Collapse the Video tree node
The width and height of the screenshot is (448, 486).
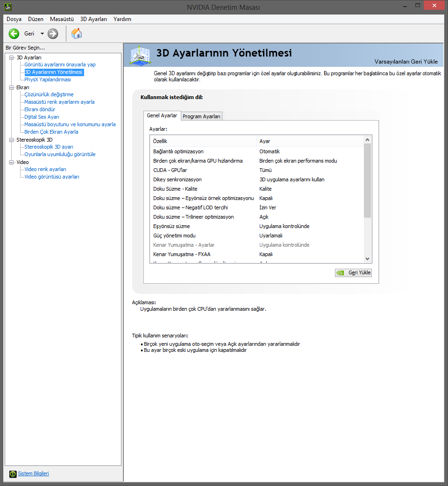pos(12,162)
